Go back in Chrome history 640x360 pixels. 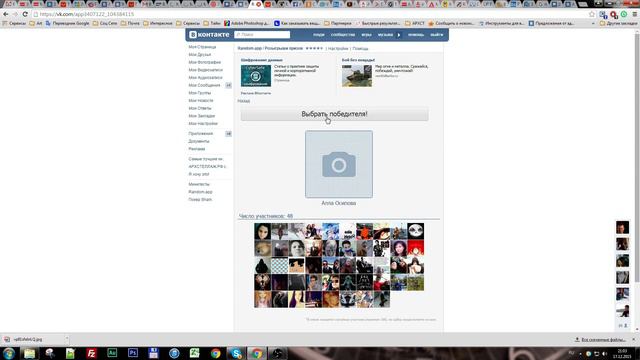coord(6,14)
